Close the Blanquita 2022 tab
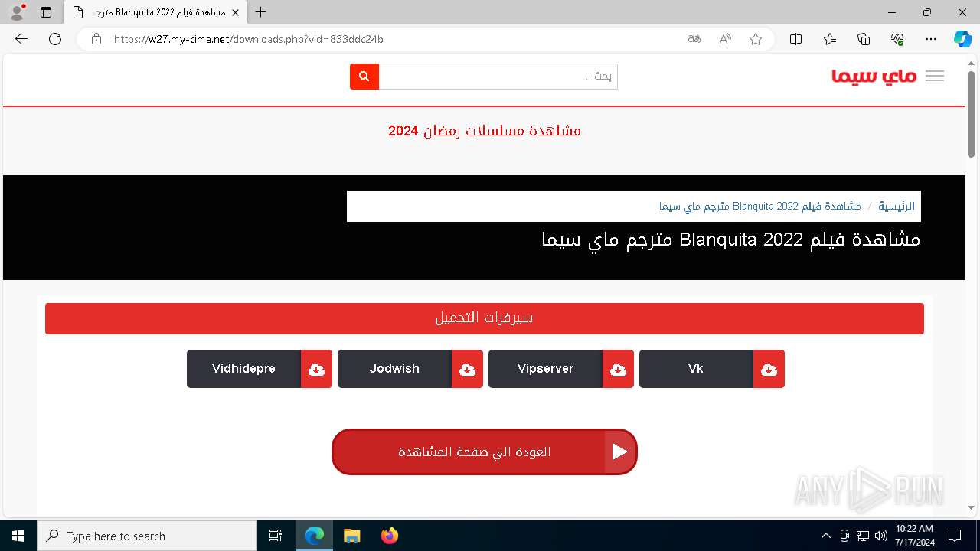980x551 pixels. click(x=235, y=13)
